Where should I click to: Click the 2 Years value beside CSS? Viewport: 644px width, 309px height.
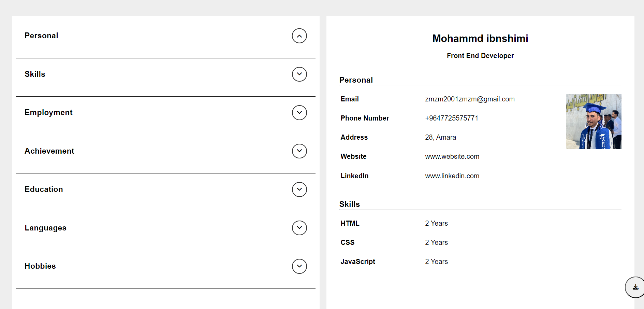click(x=436, y=242)
